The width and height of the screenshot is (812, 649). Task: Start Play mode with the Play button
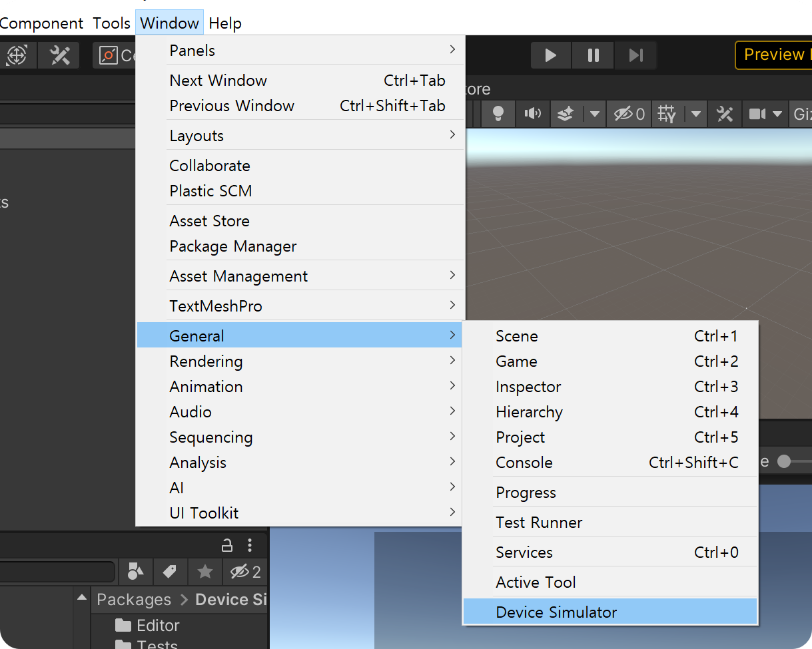551,55
